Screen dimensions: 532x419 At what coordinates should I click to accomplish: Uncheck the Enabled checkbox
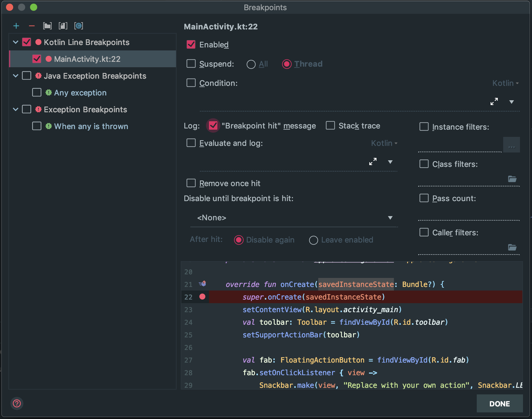pyautogui.click(x=191, y=44)
